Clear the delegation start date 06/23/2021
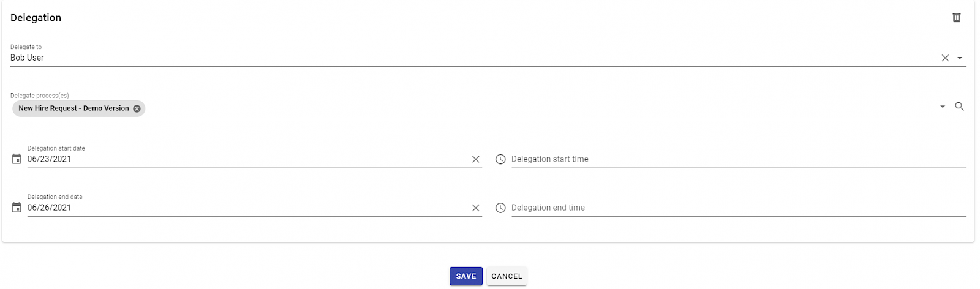The height and width of the screenshot is (289, 980). [475, 159]
